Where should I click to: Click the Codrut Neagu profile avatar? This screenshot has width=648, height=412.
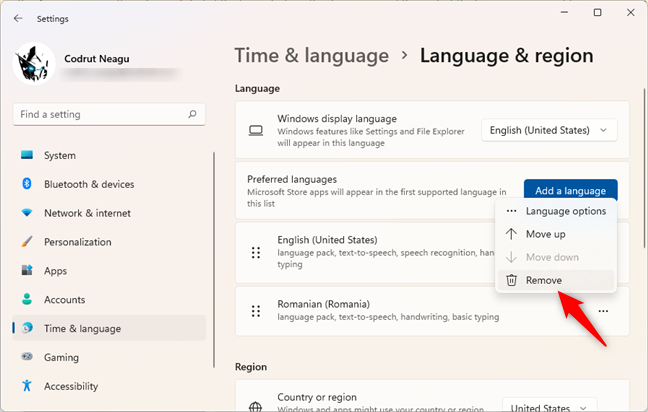pos(34,63)
